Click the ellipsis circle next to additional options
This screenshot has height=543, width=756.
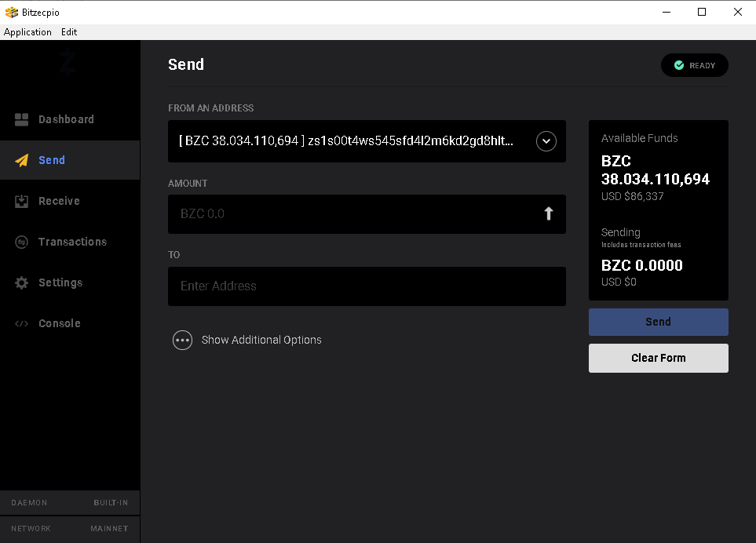[x=182, y=340]
